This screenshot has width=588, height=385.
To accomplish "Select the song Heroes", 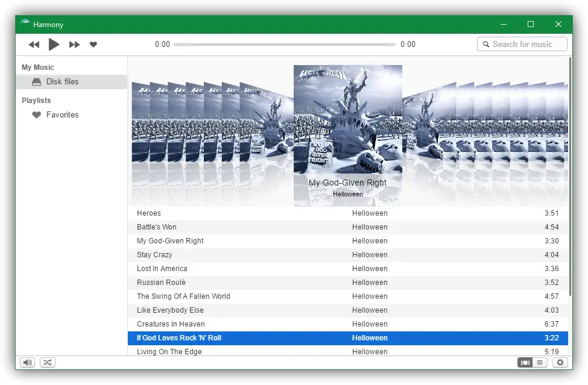I will 347,213.
